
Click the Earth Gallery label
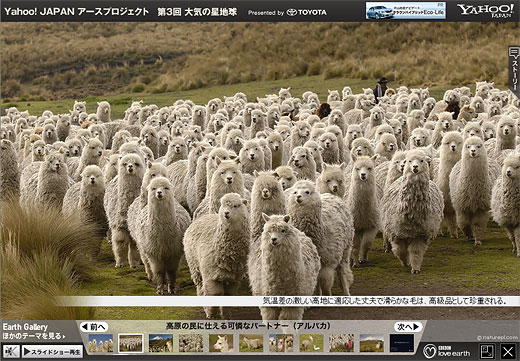25,327
